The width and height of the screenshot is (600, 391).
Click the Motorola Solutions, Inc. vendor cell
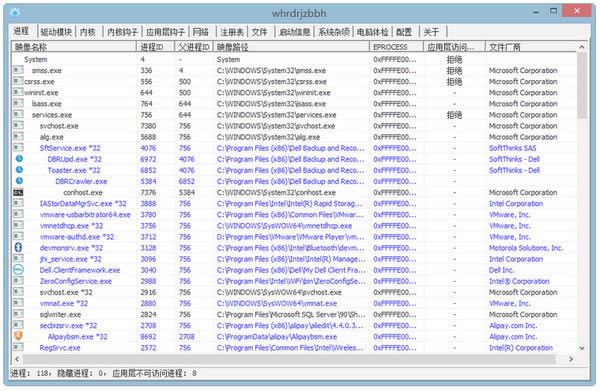526,248
